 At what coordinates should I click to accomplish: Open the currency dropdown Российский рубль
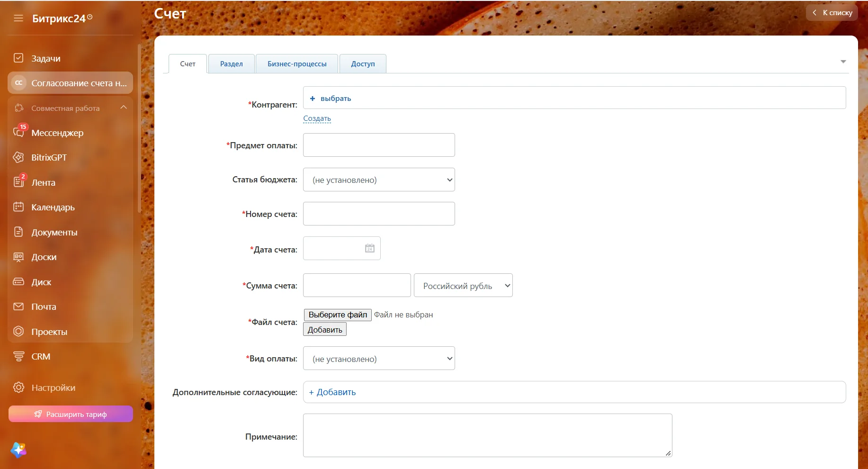click(463, 286)
